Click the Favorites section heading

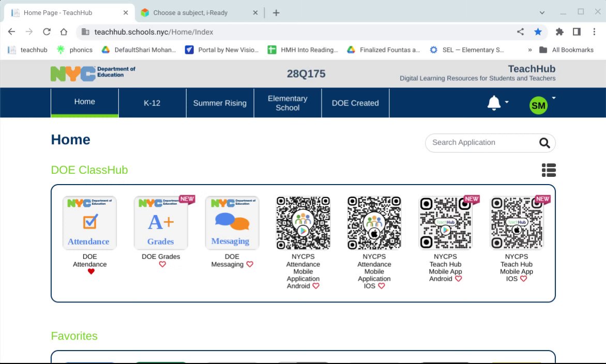pyautogui.click(x=74, y=336)
